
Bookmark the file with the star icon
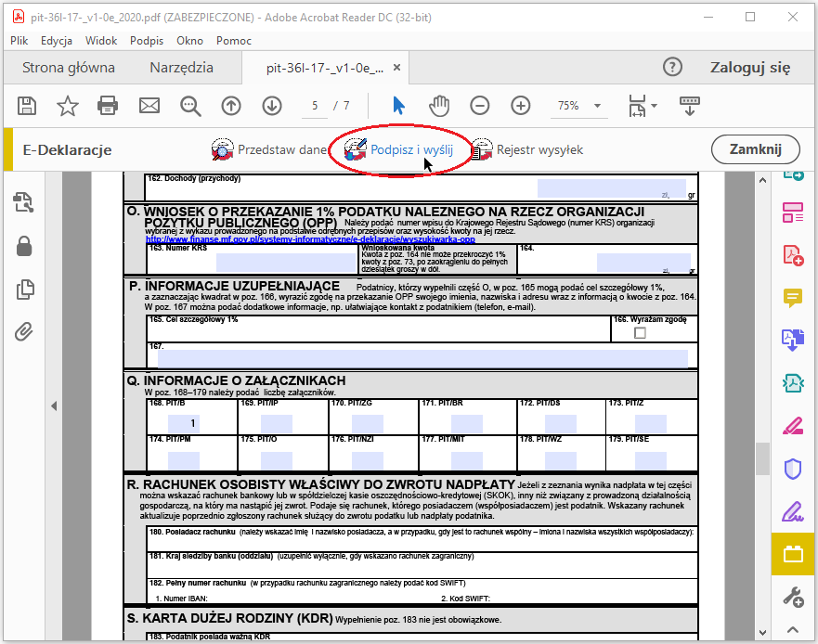click(x=67, y=106)
